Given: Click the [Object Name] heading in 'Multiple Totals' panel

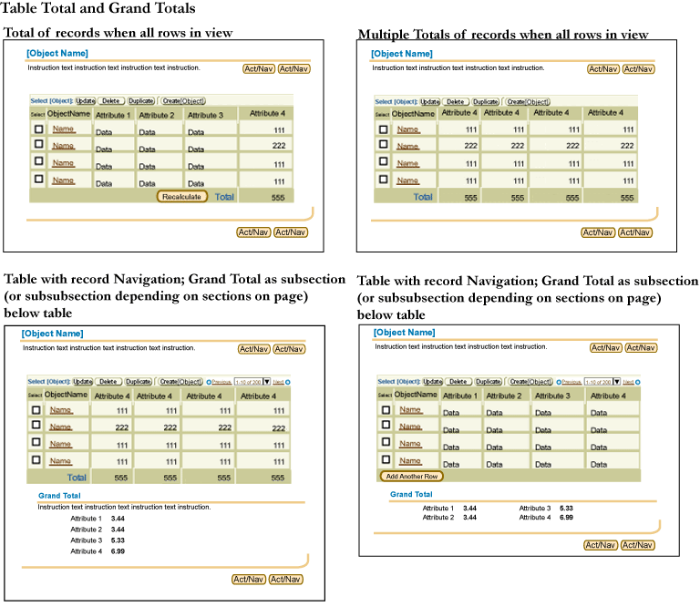Looking at the screenshot, I should click(402, 54).
